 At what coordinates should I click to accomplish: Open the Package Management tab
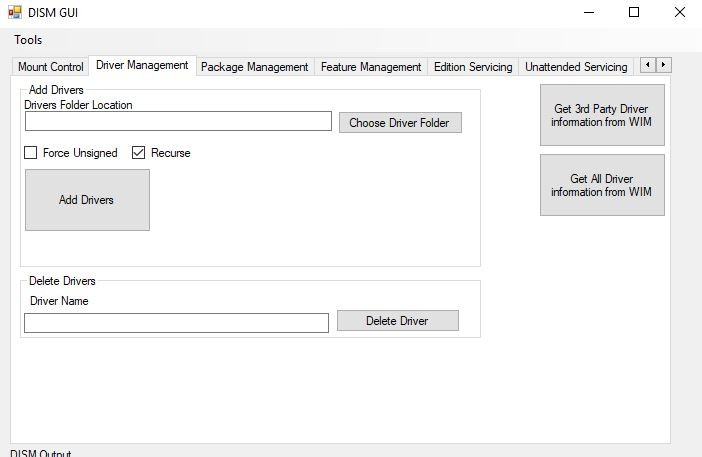tap(254, 67)
